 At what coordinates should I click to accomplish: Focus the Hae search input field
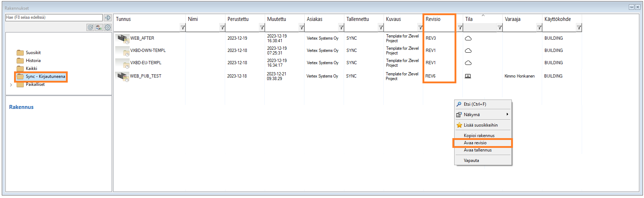pos(54,18)
